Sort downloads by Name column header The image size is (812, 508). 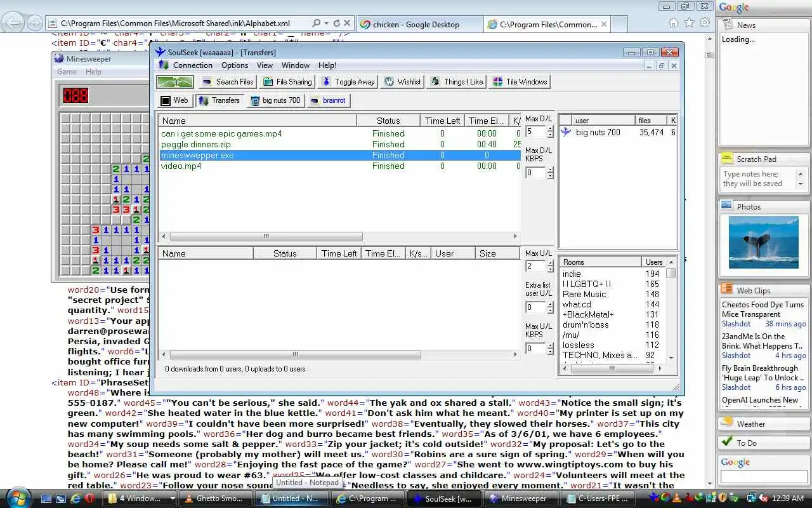pos(258,121)
